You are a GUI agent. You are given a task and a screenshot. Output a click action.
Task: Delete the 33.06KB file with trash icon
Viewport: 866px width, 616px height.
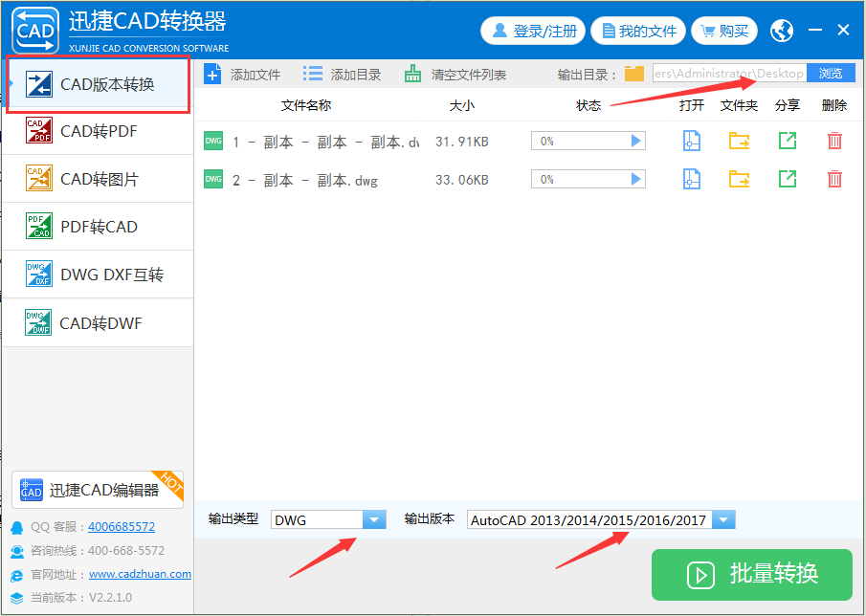click(834, 179)
